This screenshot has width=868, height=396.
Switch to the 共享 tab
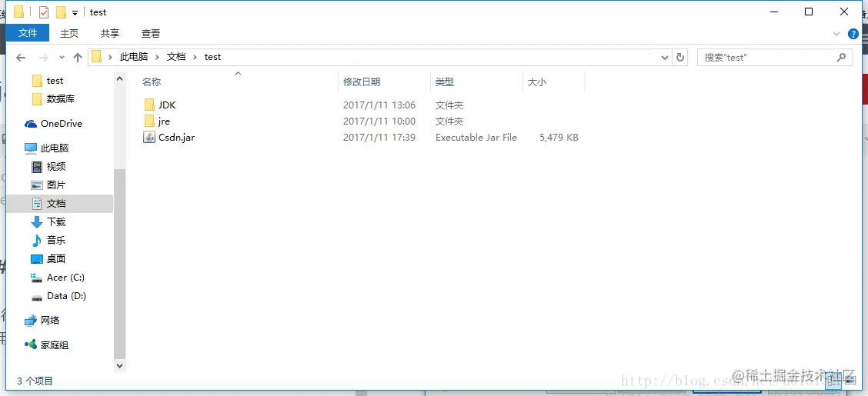point(109,33)
